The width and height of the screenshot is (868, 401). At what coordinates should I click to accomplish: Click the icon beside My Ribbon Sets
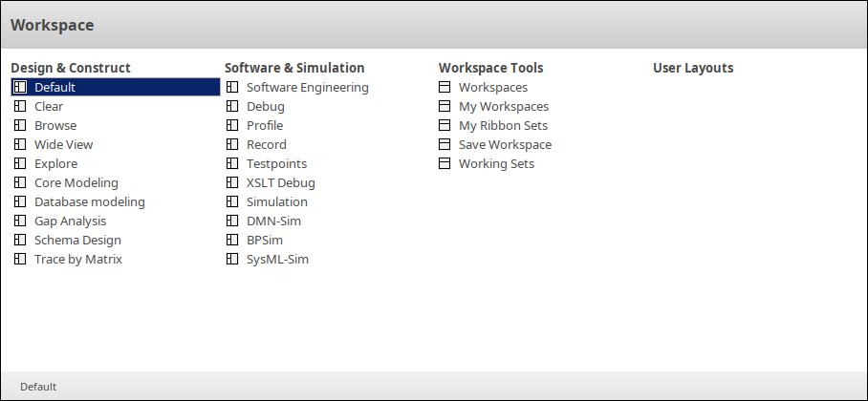coord(445,126)
